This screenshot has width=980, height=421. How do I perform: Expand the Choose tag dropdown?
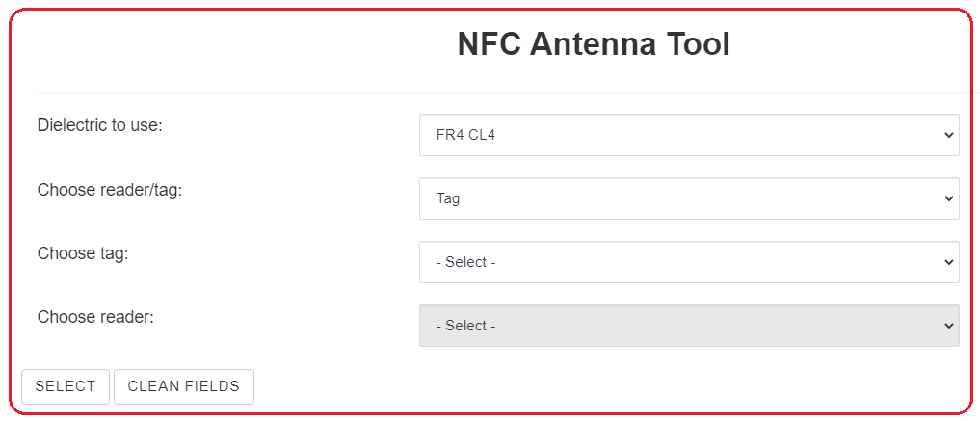tap(688, 262)
